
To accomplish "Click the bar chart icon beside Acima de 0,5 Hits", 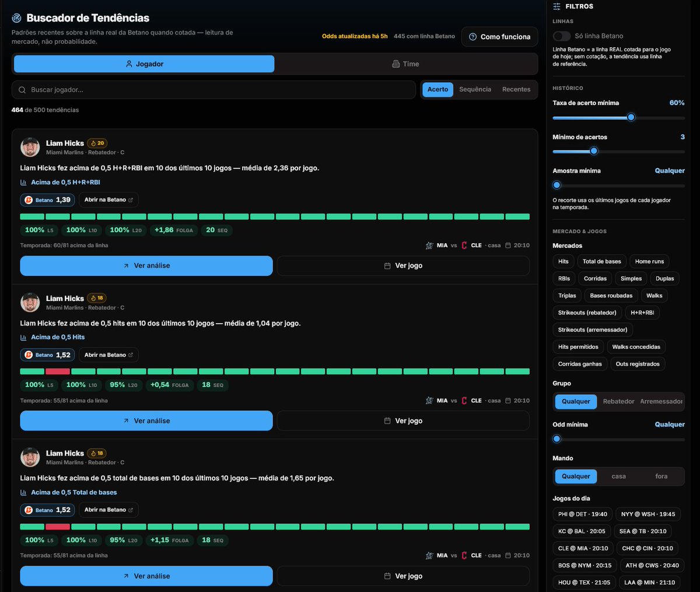I will (x=23, y=338).
